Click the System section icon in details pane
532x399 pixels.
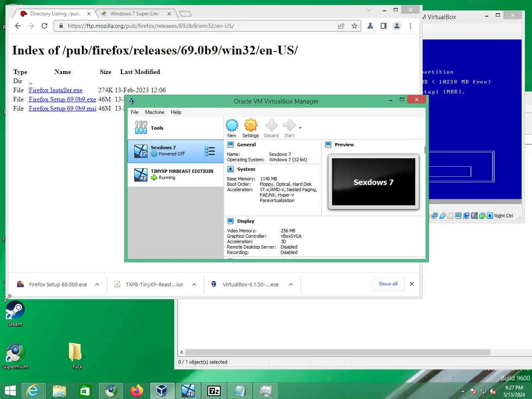click(230, 169)
